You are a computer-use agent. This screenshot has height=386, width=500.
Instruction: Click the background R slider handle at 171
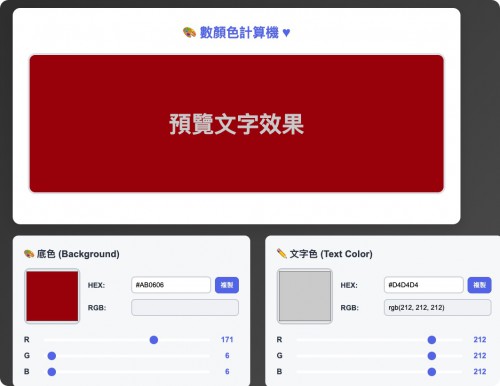pyautogui.click(x=154, y=340)
